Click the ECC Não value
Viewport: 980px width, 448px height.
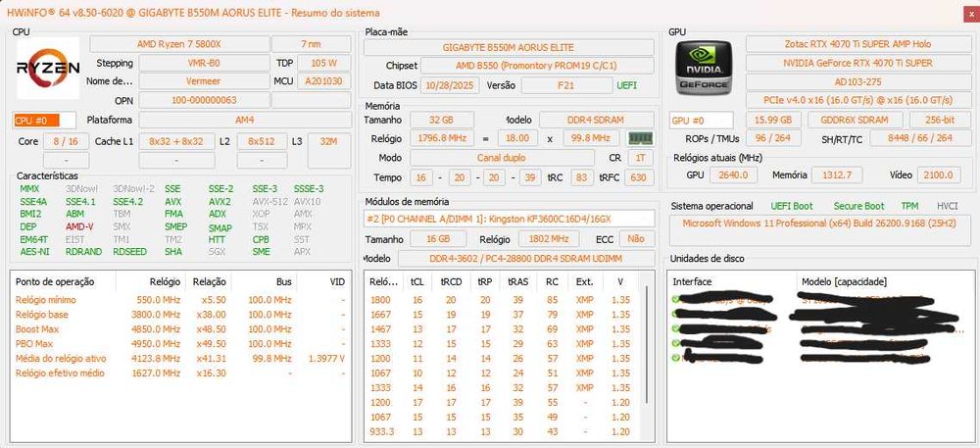click(x=636, y=238)
